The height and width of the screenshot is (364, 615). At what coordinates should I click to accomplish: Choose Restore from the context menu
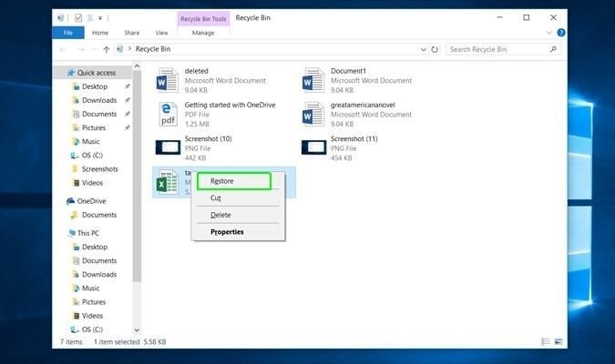point(222,181)
